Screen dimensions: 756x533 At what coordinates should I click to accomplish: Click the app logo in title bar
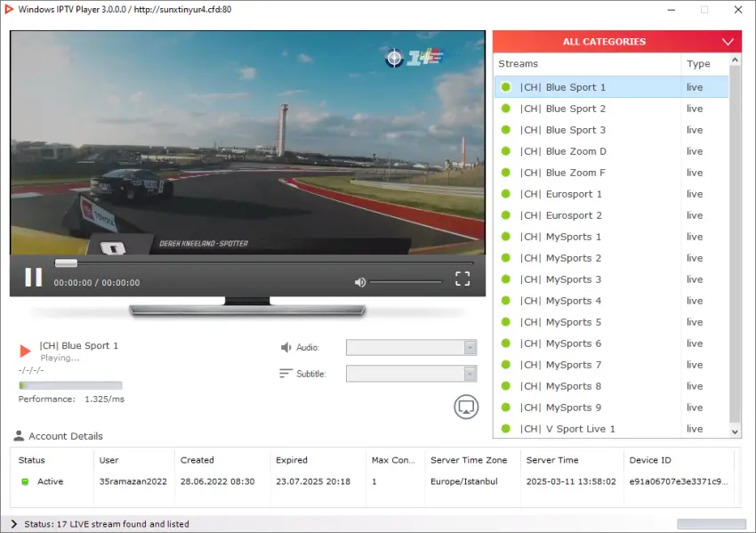[x=9, y=9]
